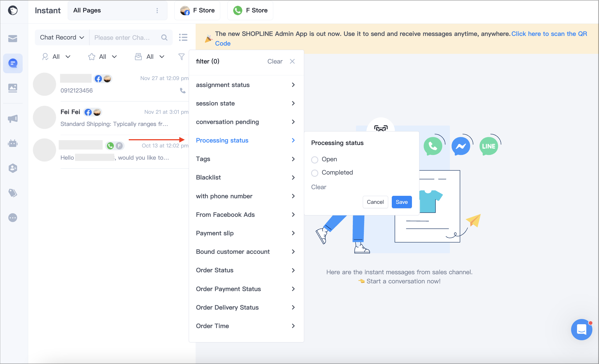Image resolution: width=599 pixels, height=364 pixels.
Task: Open the mail inbox sidebar icon
Action: (13, 38)
